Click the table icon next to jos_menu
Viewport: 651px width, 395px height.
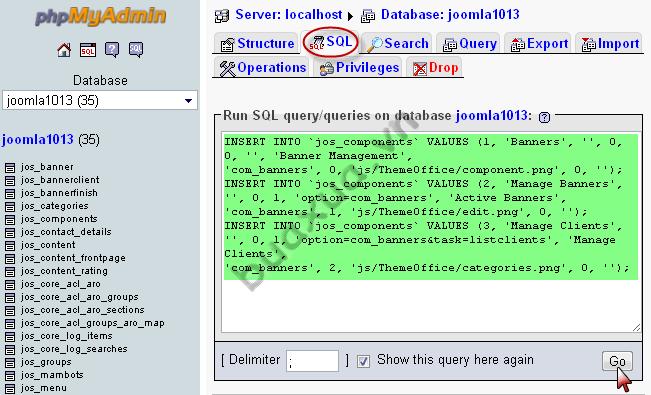pos(10,388)
